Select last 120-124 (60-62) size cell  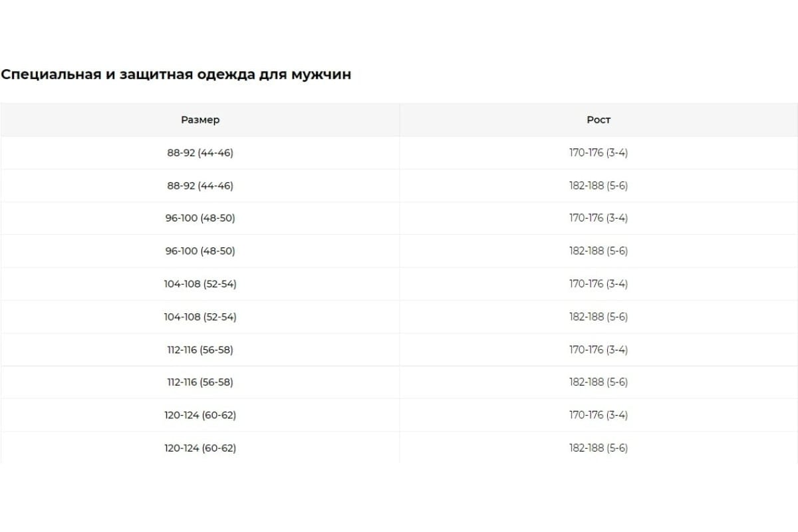coord(200,448)
